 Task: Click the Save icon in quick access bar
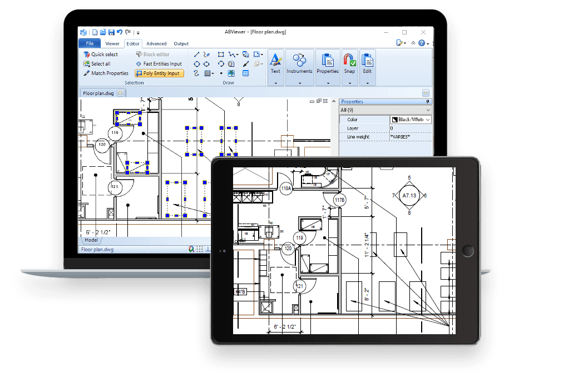[x=111, y=32]
